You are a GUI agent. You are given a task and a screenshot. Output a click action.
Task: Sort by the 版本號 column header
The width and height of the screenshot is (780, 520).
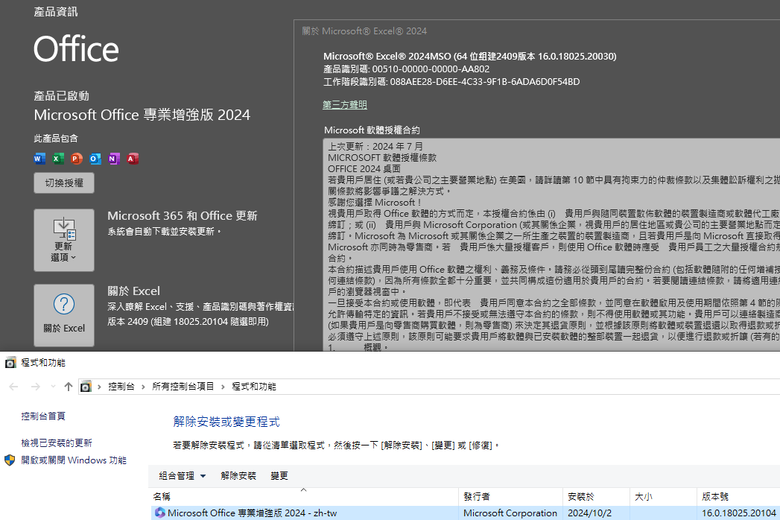tap(738, 497)
